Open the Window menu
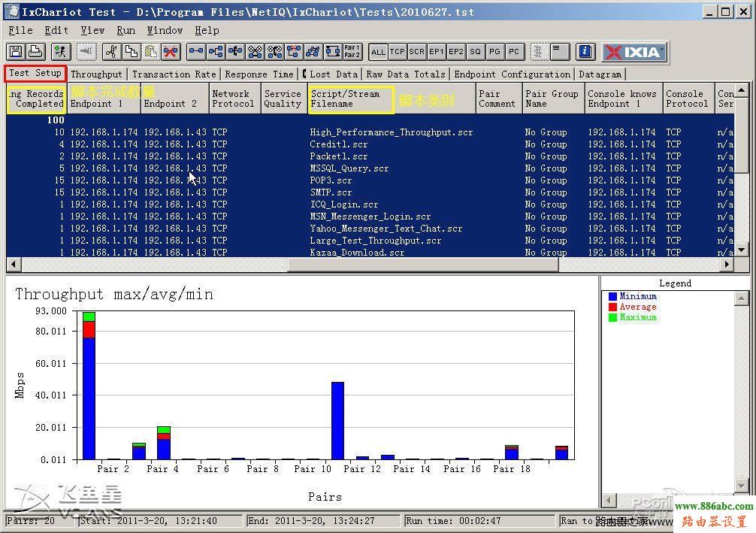The width and height of the screenshot is (756, 533). point(165,30)
